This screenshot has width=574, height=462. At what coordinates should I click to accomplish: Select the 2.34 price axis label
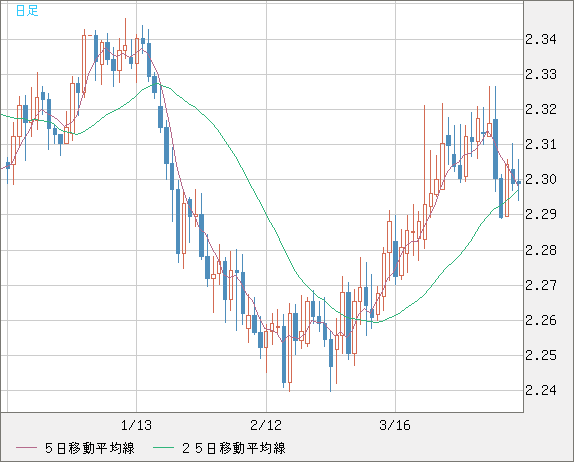541,39
